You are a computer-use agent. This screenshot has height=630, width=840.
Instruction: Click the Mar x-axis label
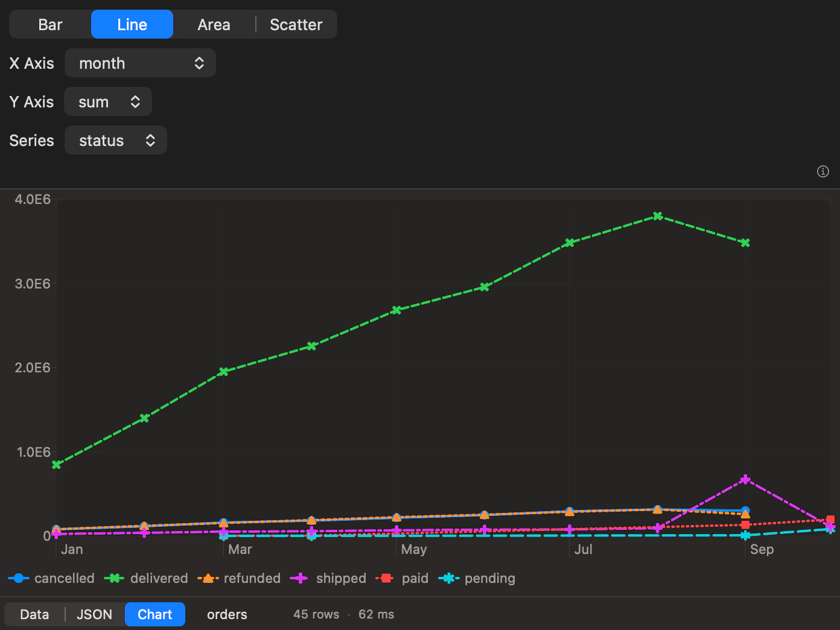point(240,549)
